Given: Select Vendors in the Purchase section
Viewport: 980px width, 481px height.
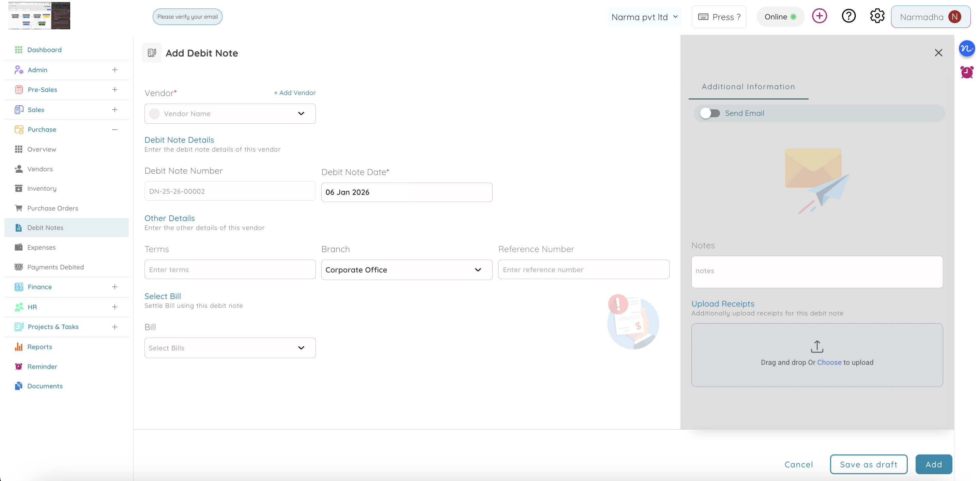Looking at the screenshot, I should click(x=40, y=169).
